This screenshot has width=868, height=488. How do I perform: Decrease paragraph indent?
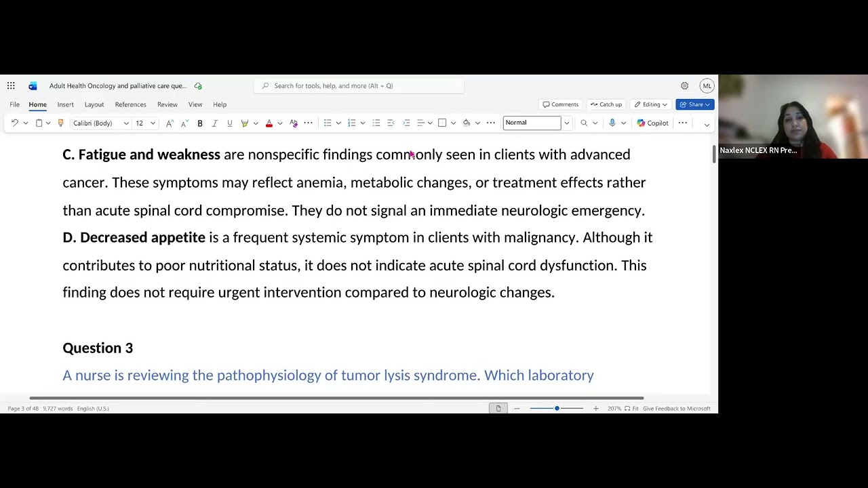(x=391, y=123)
